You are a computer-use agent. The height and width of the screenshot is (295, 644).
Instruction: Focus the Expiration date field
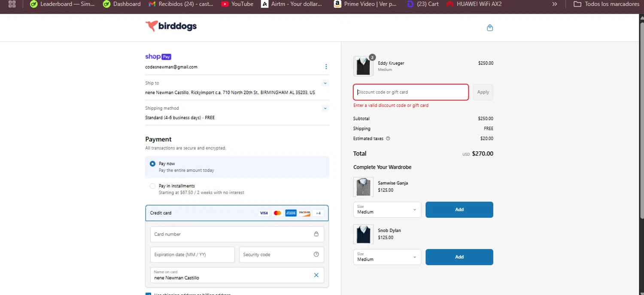192,255
